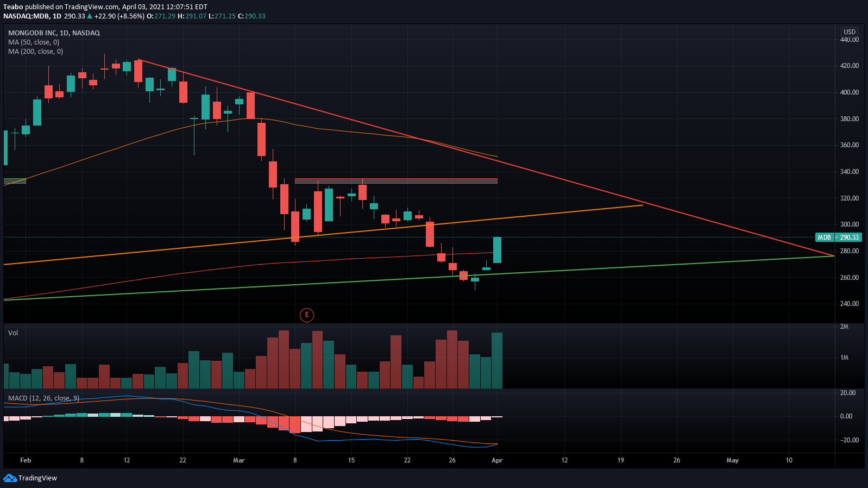Click the TradingView logo icon
The height and width of the screenshot is (488, 868).
(x=10, y=478)
